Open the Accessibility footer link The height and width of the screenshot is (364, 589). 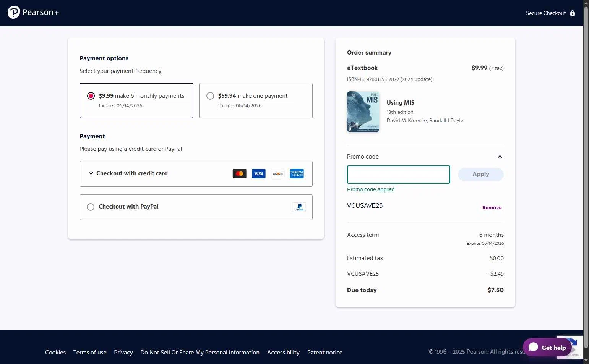click(x=283, y=353)
